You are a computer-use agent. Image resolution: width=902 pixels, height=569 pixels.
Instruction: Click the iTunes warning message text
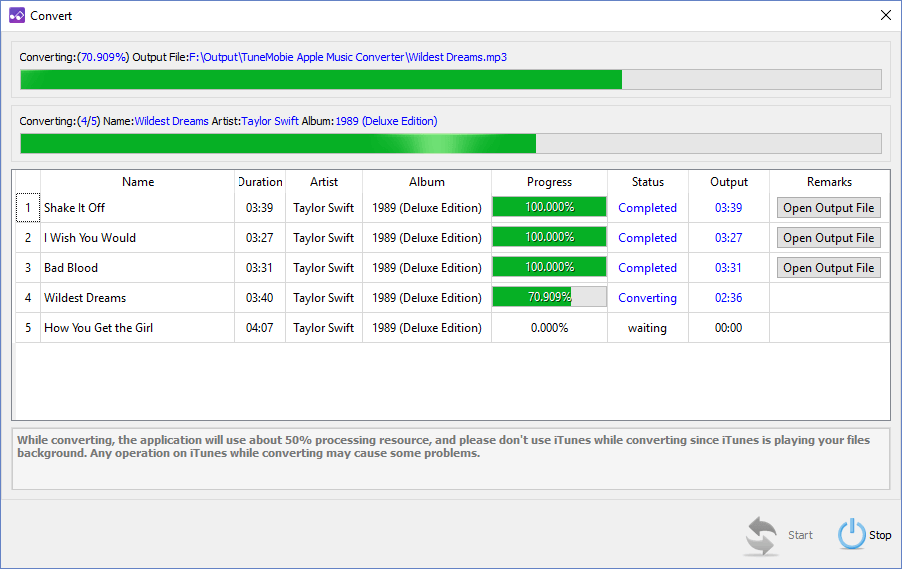(443, 446)
